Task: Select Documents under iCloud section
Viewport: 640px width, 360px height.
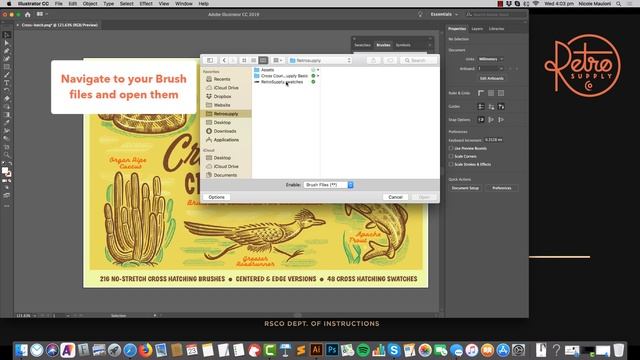Action: click(x=225, y=175)
